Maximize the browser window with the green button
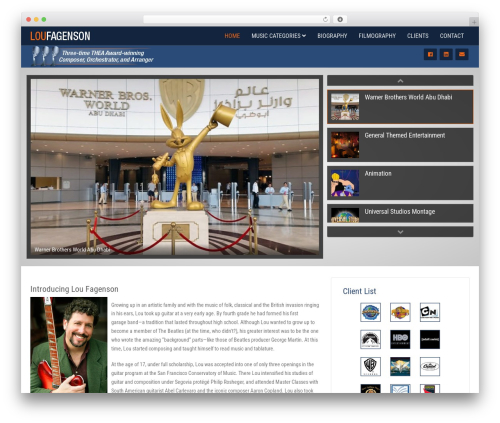This screenshot has height=423, width=500. (44, 19)
